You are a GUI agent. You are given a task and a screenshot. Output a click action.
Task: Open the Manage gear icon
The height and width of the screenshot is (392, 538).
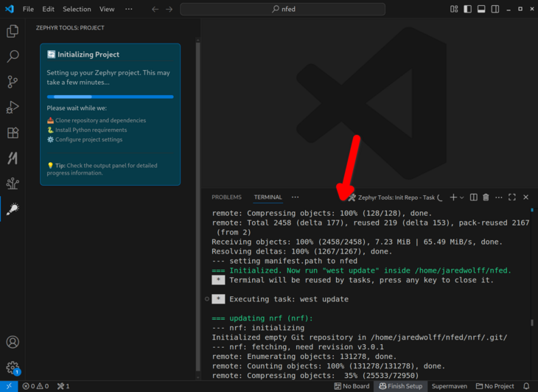click(13, 367)
